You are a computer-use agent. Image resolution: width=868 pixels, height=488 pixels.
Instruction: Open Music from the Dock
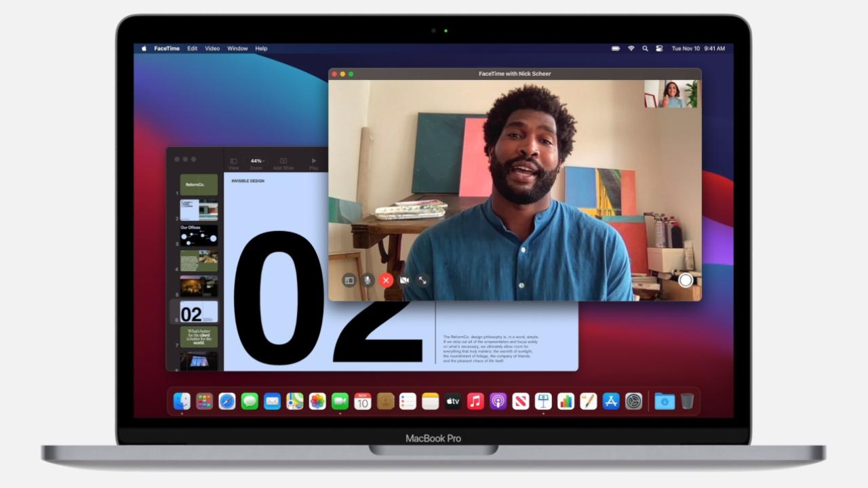(x=475, y=401)
